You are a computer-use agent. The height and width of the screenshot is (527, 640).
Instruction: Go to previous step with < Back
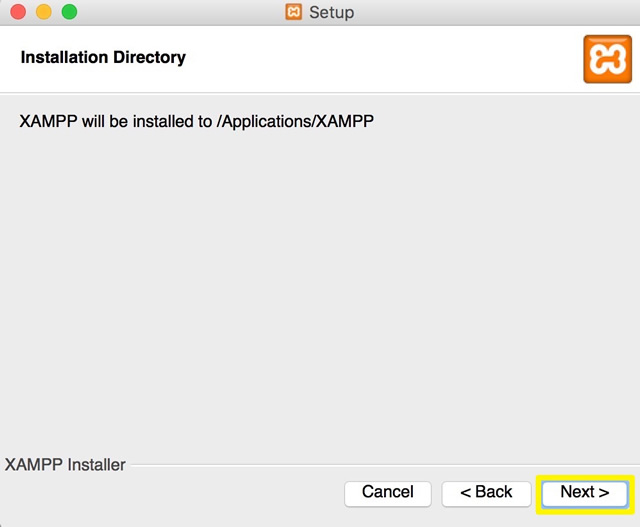click(x=486, y=494)
